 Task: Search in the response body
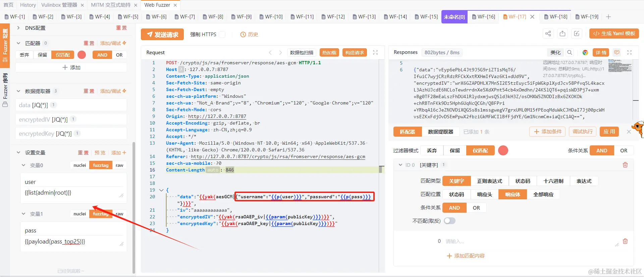[x=570, y=53]
